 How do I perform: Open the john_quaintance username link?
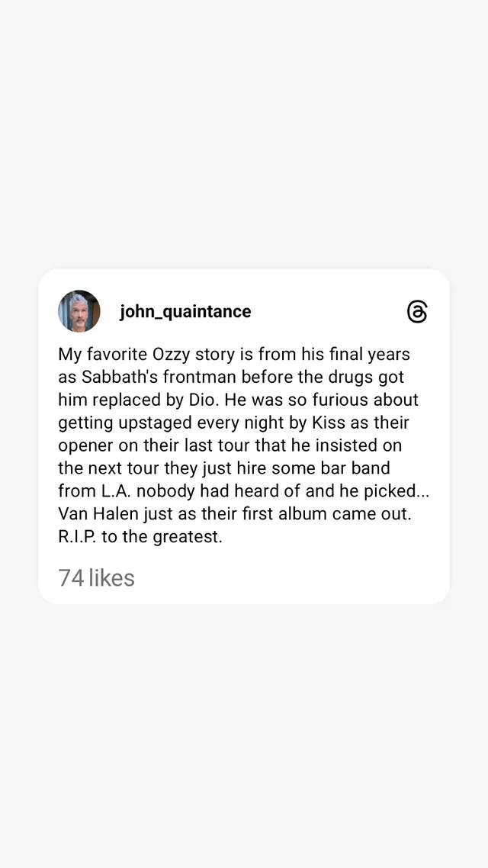pyautogui.click(x=185, y=311)
